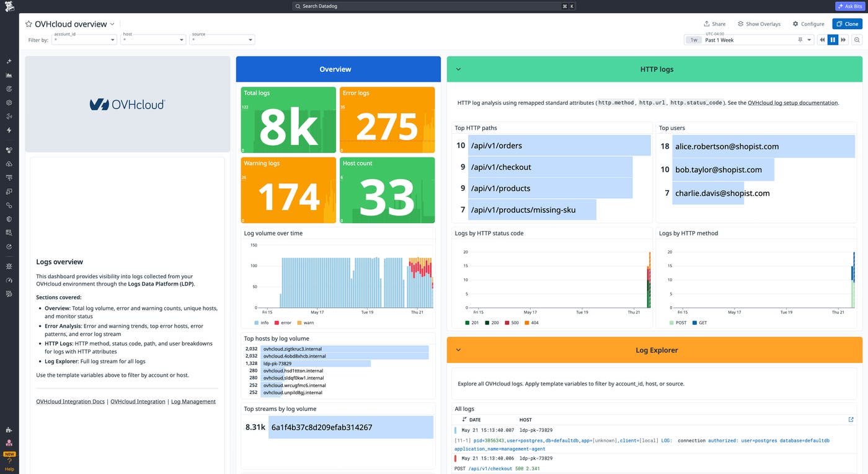The image size is (868, 474).
Task: Select host ovhcloud.zigtkruc3.internal
Action: (x=337, y=349)
